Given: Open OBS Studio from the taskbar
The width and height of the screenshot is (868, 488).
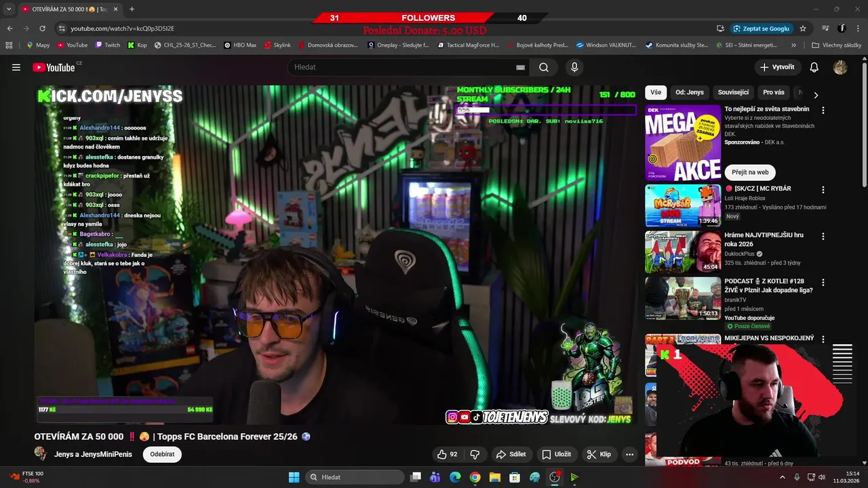Looking at the screenshot, I should 555,477.
